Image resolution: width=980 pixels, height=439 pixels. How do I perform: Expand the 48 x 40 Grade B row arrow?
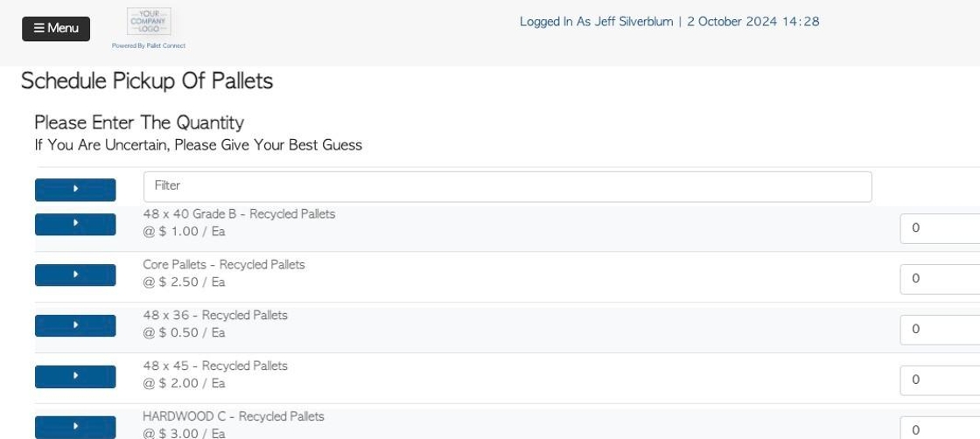[x=75, y=224]
